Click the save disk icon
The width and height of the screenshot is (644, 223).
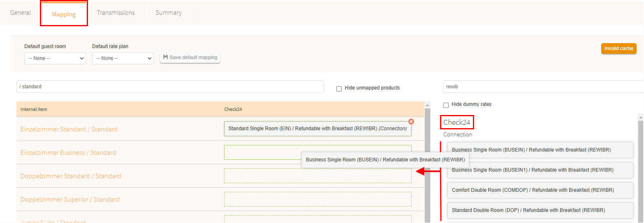click(x=165, y=57)
